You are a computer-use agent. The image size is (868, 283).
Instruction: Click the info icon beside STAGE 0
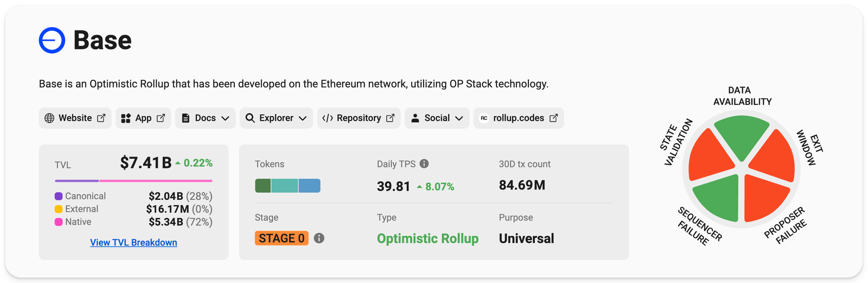(x=319, y=238)
